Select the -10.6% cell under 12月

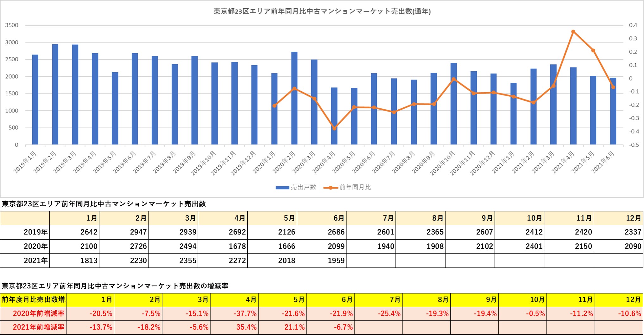click(619, 314)
